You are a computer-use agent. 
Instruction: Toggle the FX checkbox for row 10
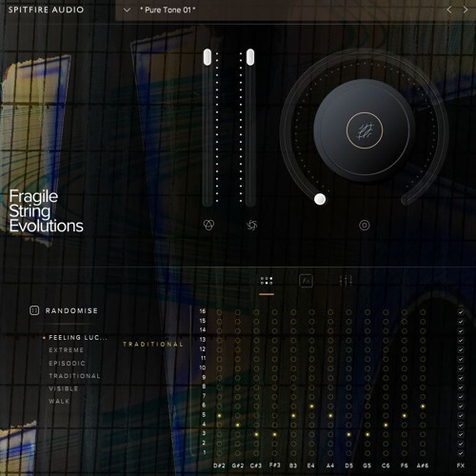461,368
